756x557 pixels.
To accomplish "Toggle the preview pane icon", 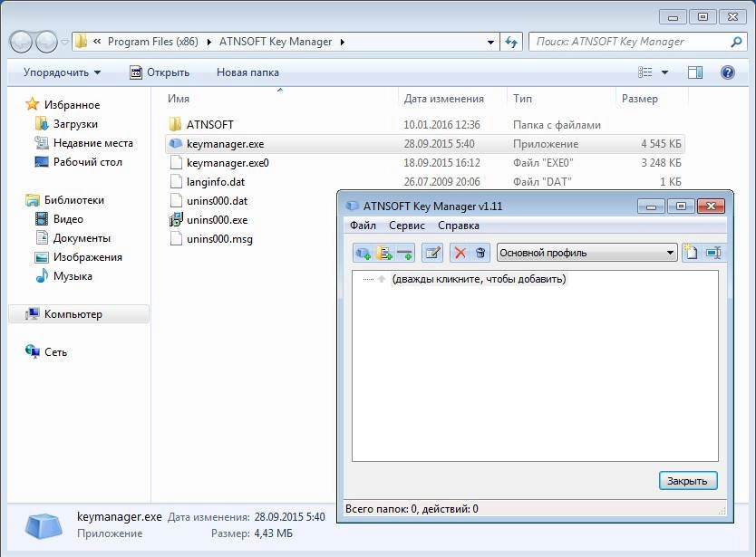I will [694, 72].
